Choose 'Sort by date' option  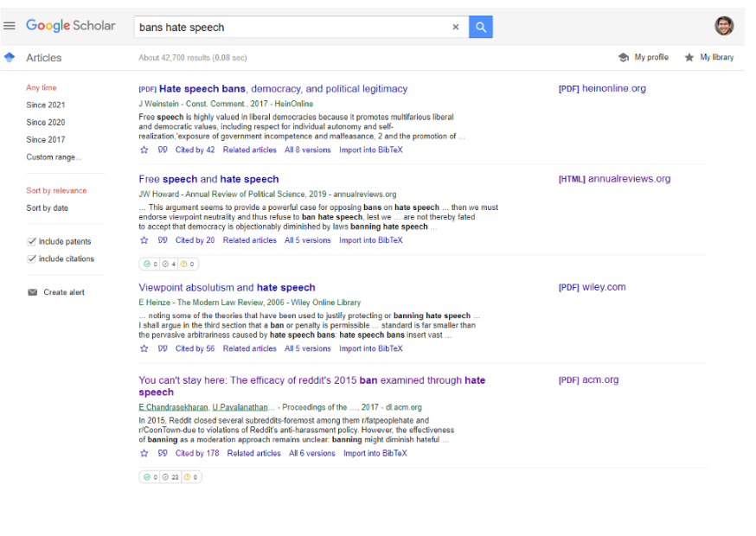[x=47, y=208]
